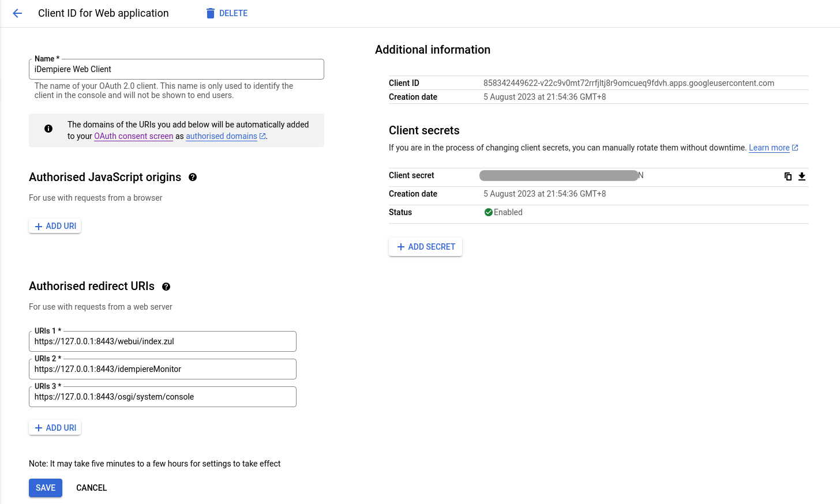The width and height of the screenshot is (840, 504).
Task: Copy the client secret to clipboard
Action: 787,176
